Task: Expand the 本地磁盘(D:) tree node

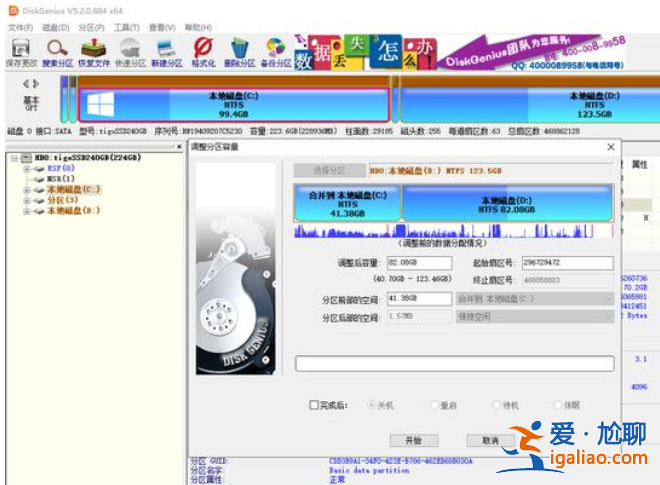Action: (27, 211)
